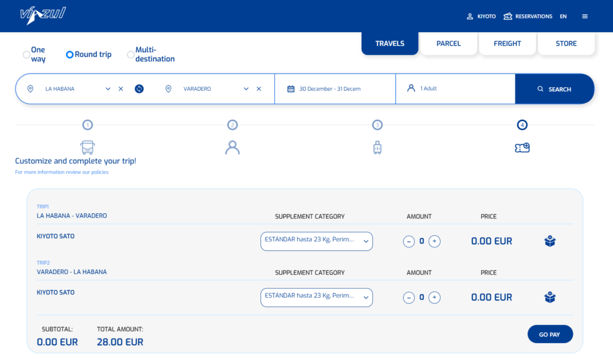613x364 pixels.
Task: Clear the La Habana origin field
Action: 121,89
